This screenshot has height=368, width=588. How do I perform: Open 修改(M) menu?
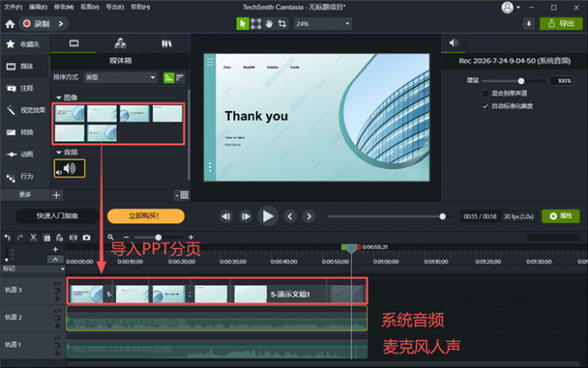[x=63, y=7]
